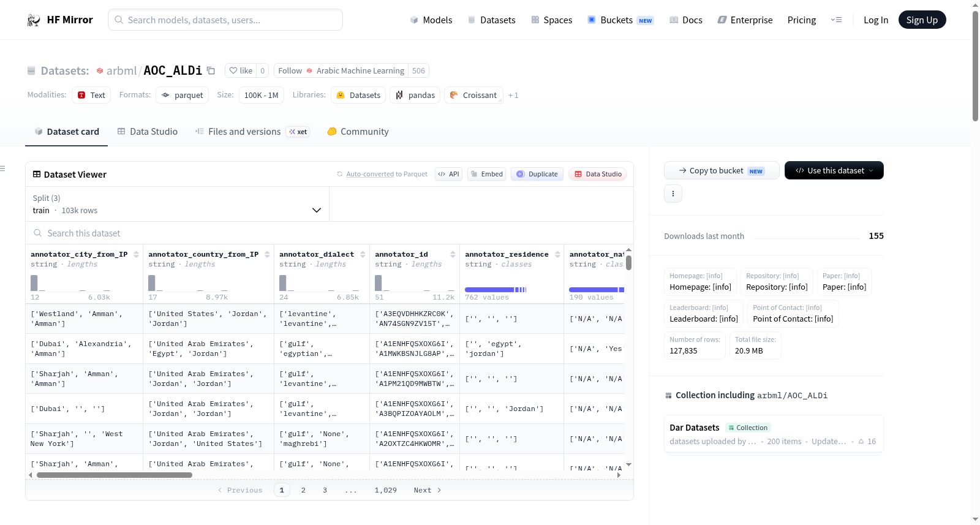The image size is (980, 525).
Task: Click Copy to bucket button
Action: coord(722,170)
